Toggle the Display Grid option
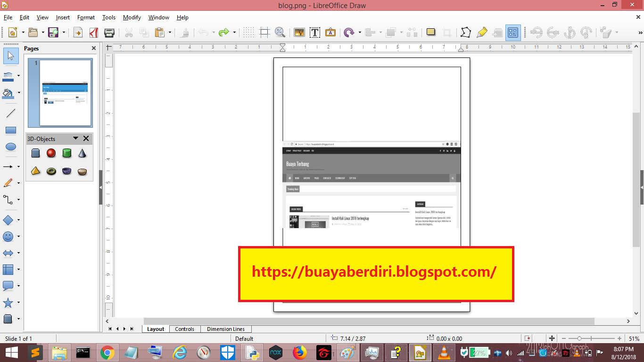The height and width of the screenshot is (362, 644). click(248, 33)
